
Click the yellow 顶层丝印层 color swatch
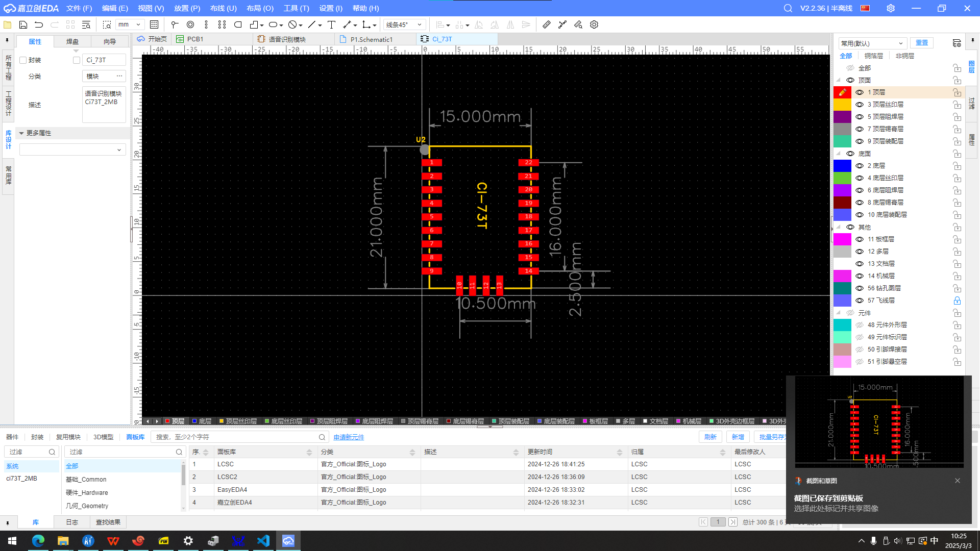(842, 105)
